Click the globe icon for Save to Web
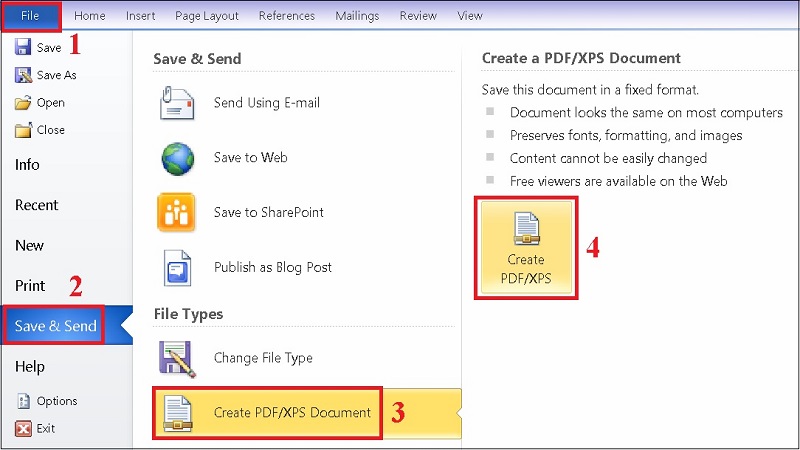This screenshot has height=450, width=800. [178, 159]
